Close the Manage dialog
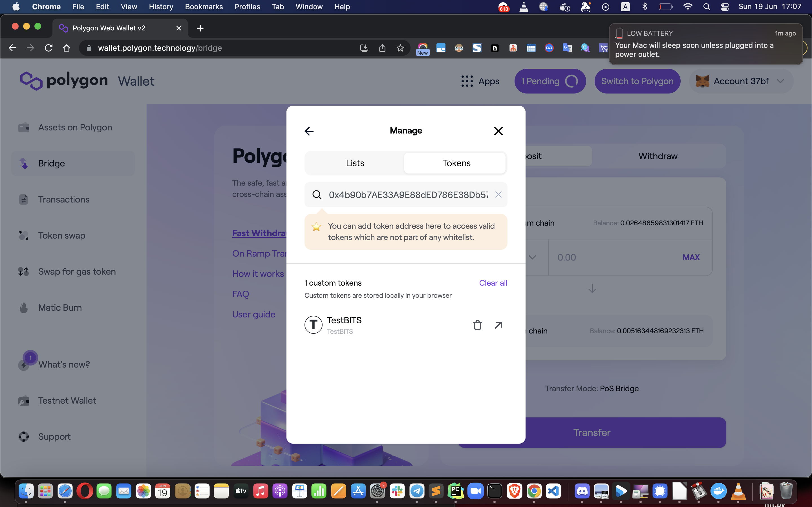812x507 pixels. [x=498, y=131]
